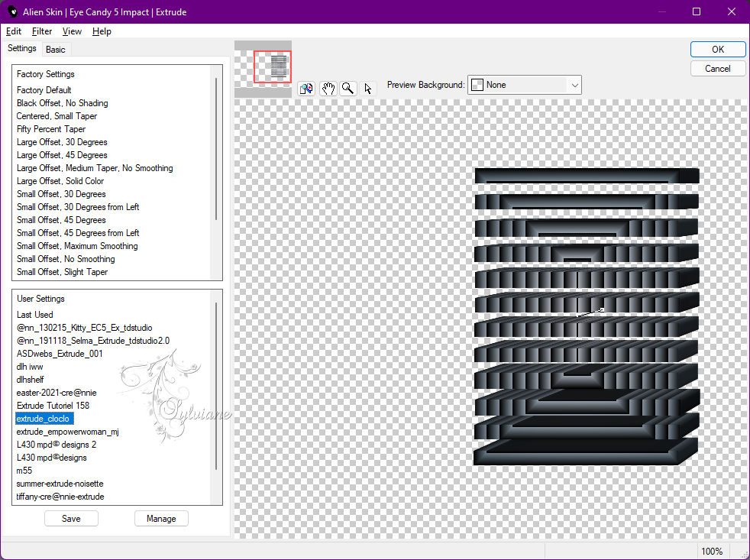Select Large Offset, 45 Degrees preset
The image size is (750, 560).
tap(62, 155)
